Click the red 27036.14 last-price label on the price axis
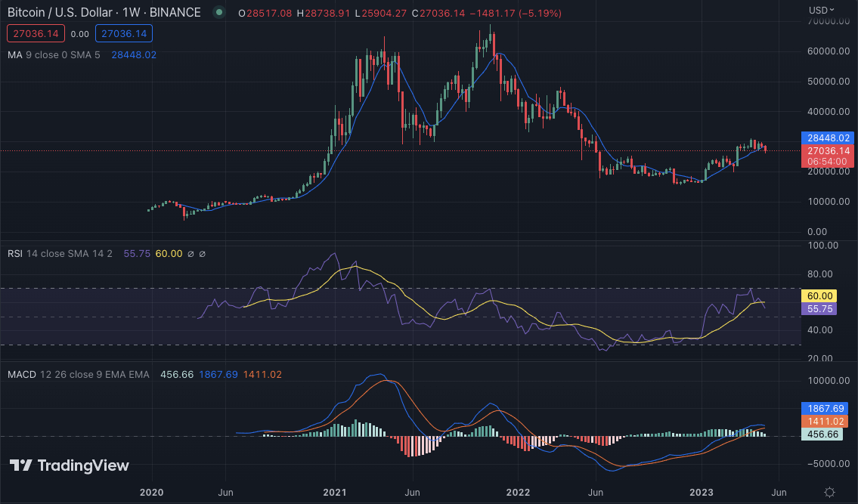Image resolution: width=858 pixels, height=504 pixels. click(828, 150)
